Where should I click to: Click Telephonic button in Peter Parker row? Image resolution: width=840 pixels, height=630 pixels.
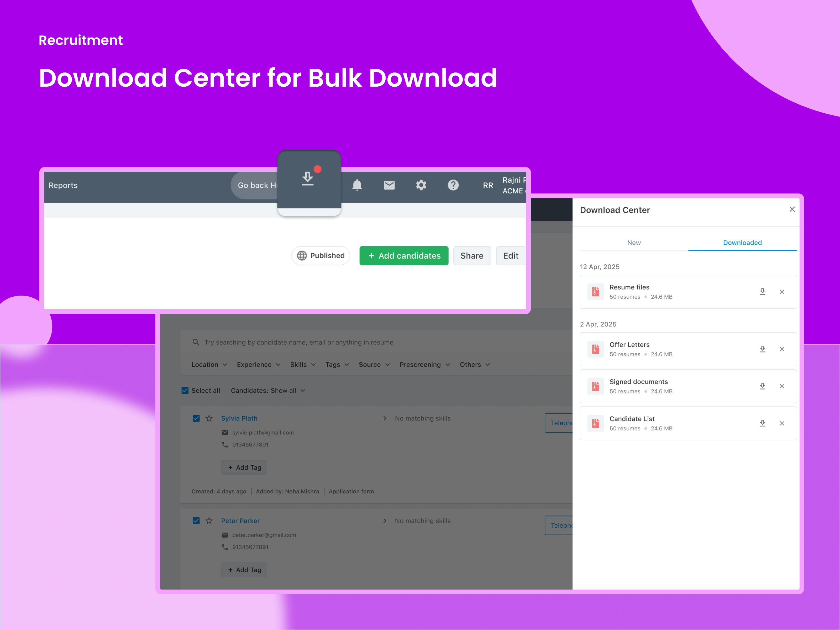(x=559, y=526)
